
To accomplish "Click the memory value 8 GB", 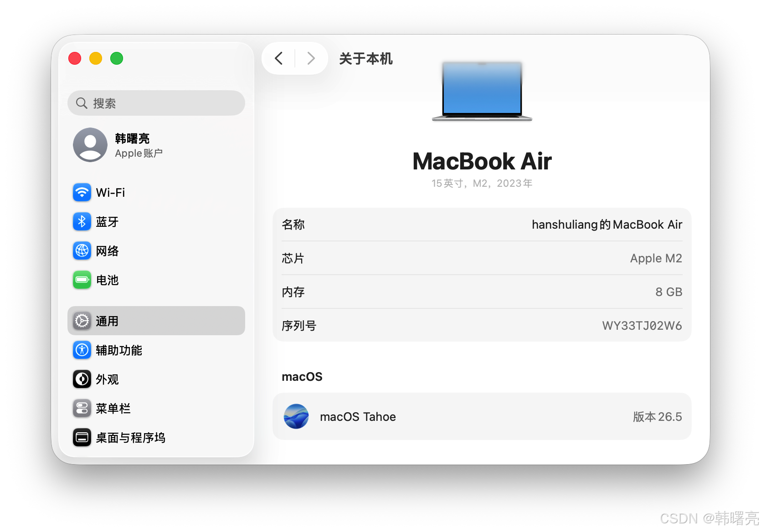I will (669, 292).
